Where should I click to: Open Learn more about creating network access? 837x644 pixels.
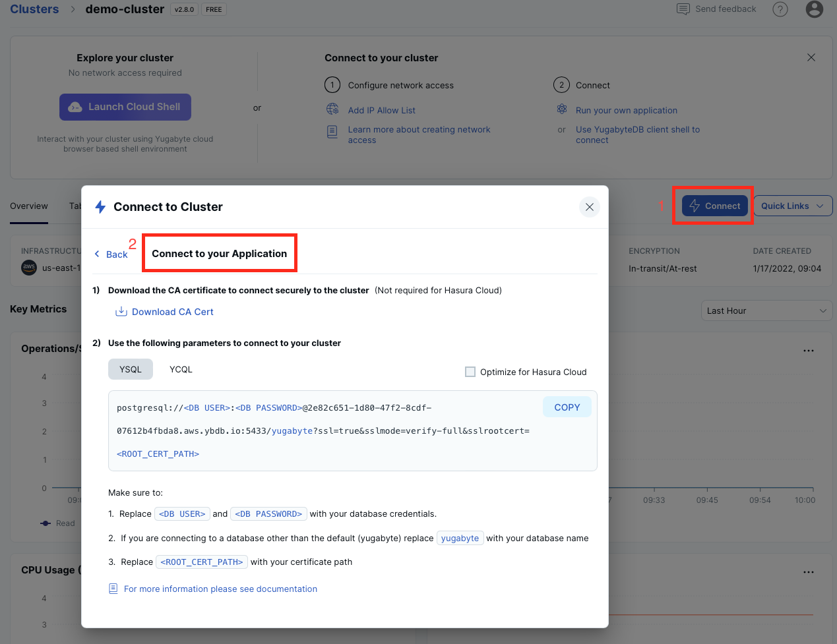(419, 134)
